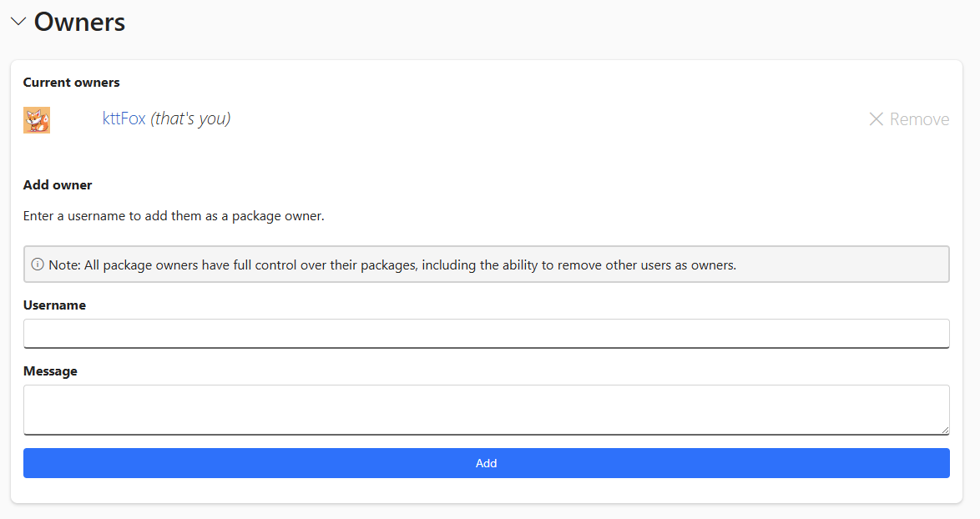
Task: Submit with the blue Add button
Action: tap(487, 463)
